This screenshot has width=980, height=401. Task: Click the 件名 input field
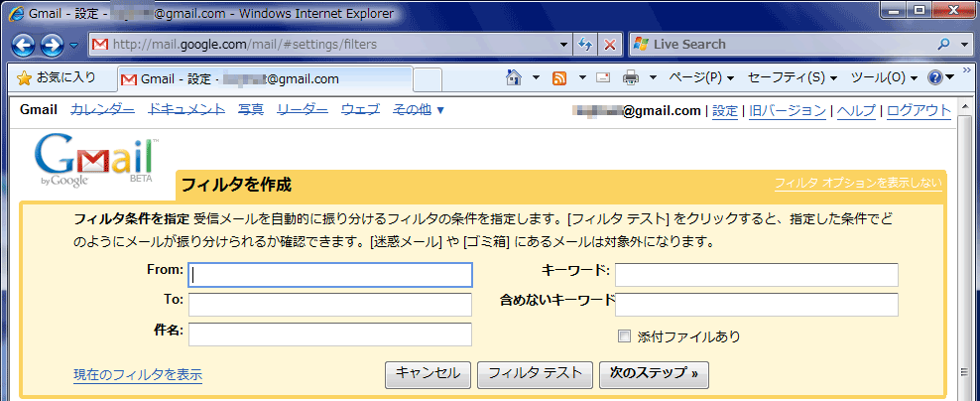[330, 334]
